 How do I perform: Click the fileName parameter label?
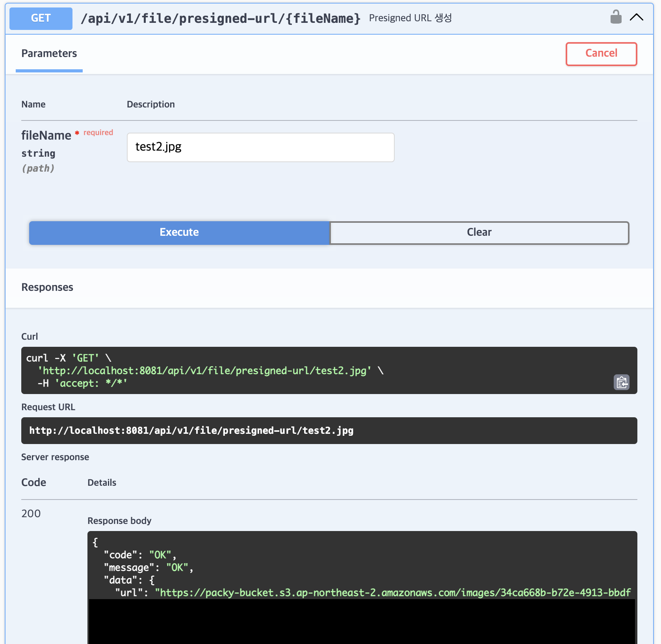point(46,135)
